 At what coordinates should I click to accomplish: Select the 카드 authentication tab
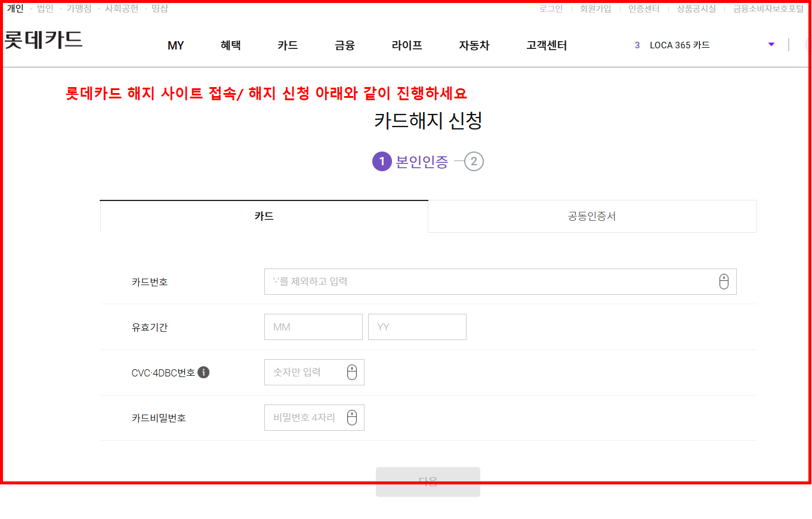click(x=264, y=216)
